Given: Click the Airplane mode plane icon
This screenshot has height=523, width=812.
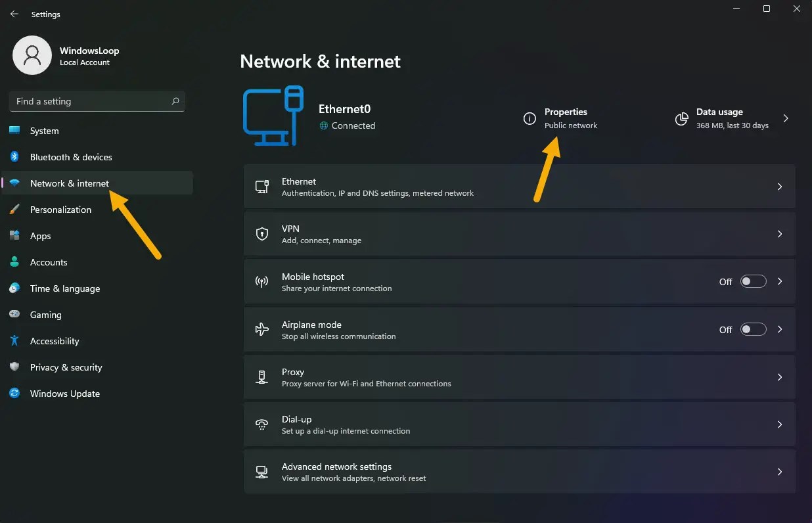Looking at the screenshot, I should click(262, 329).
